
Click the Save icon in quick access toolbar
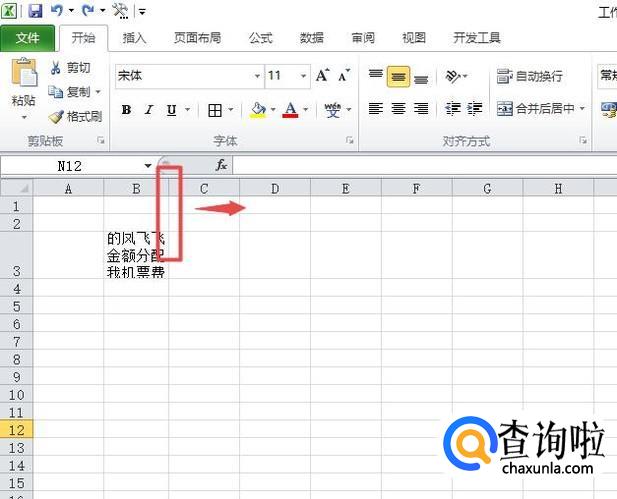35,10
